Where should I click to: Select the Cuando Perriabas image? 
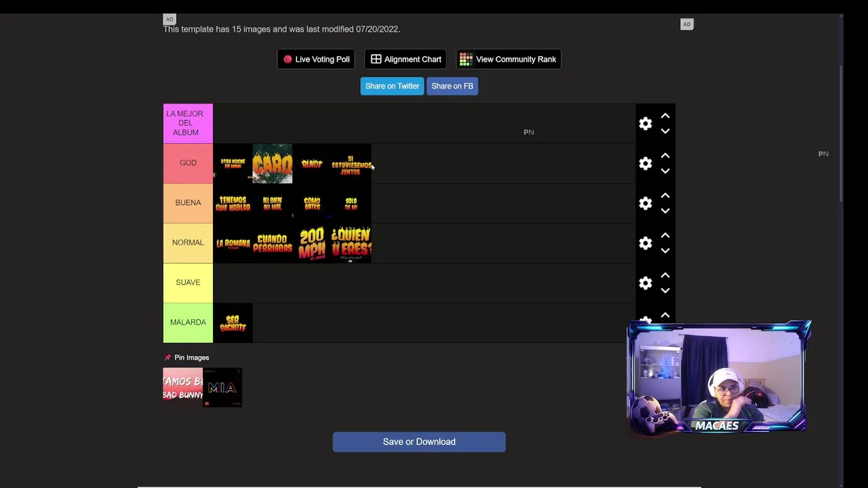click(x=273, y=243)
